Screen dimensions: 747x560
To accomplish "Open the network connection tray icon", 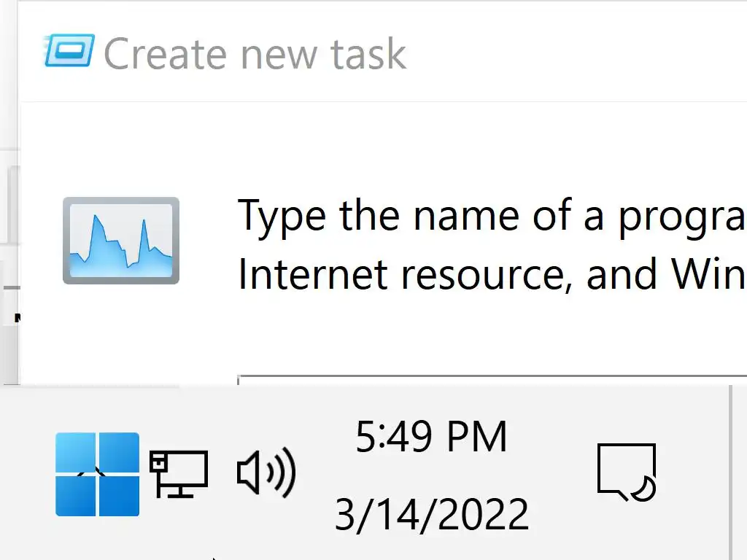I will tap(179, 472).
